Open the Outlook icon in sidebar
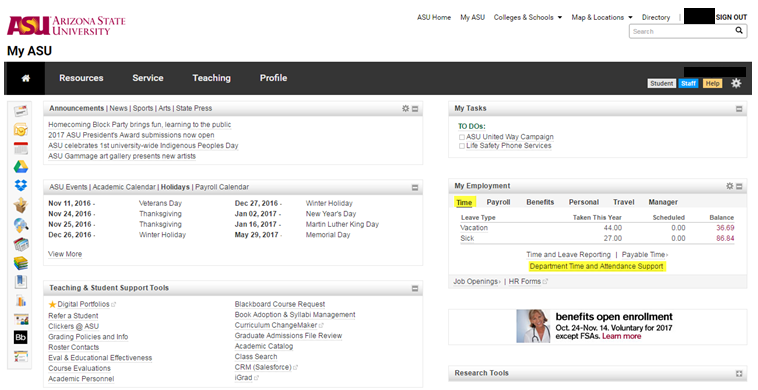The image size is (758, 390). point(21,130)
